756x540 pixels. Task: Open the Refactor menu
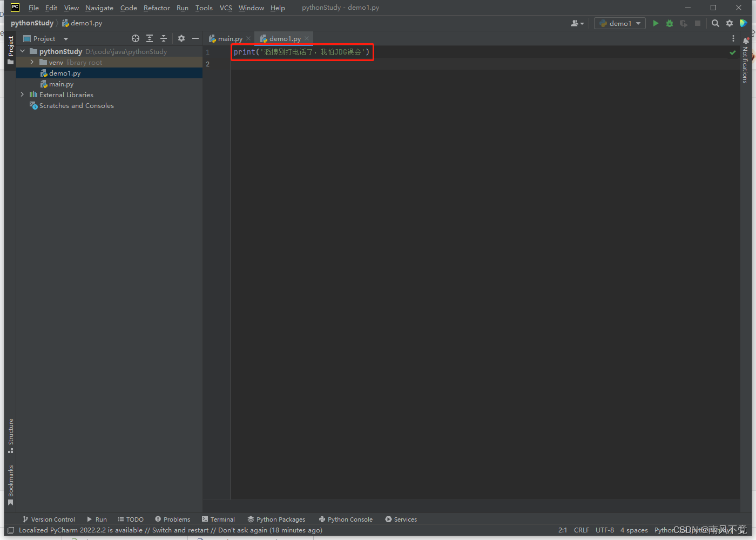[157, 8]
